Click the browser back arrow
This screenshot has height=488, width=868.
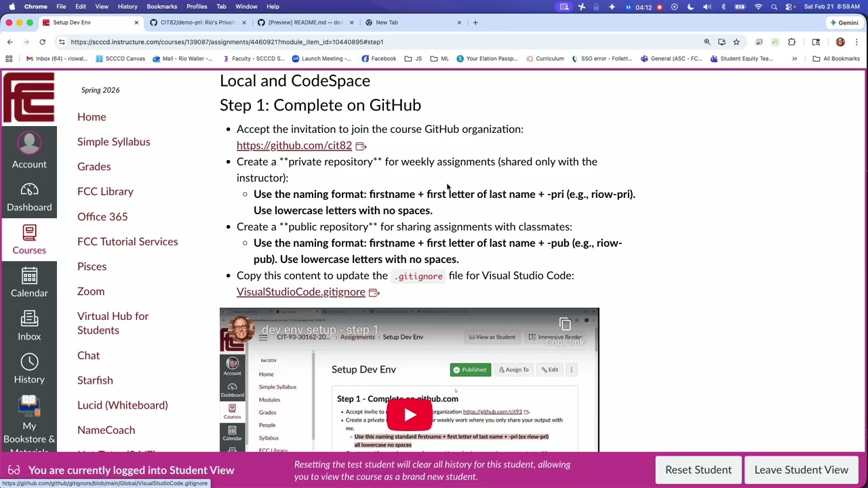coord(9,42)
